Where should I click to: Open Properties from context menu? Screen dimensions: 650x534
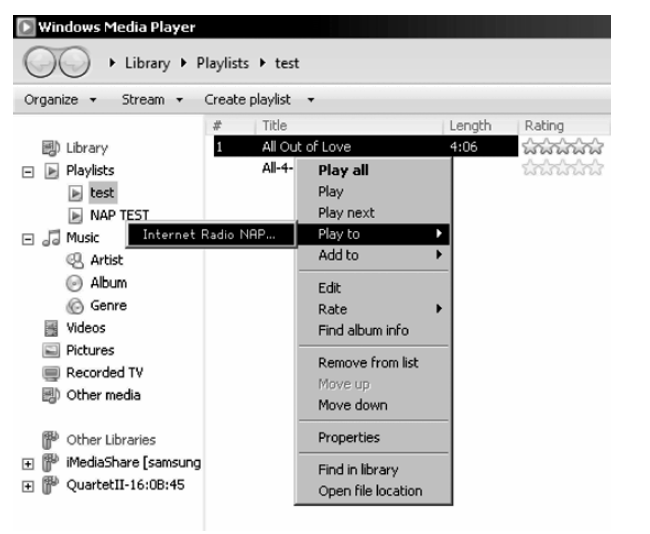tap(373, 437)
